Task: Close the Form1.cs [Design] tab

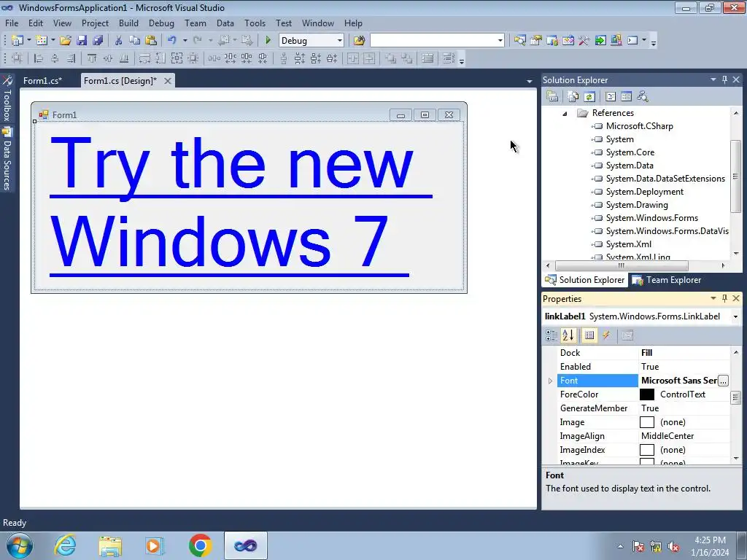Action: point(168,81)
